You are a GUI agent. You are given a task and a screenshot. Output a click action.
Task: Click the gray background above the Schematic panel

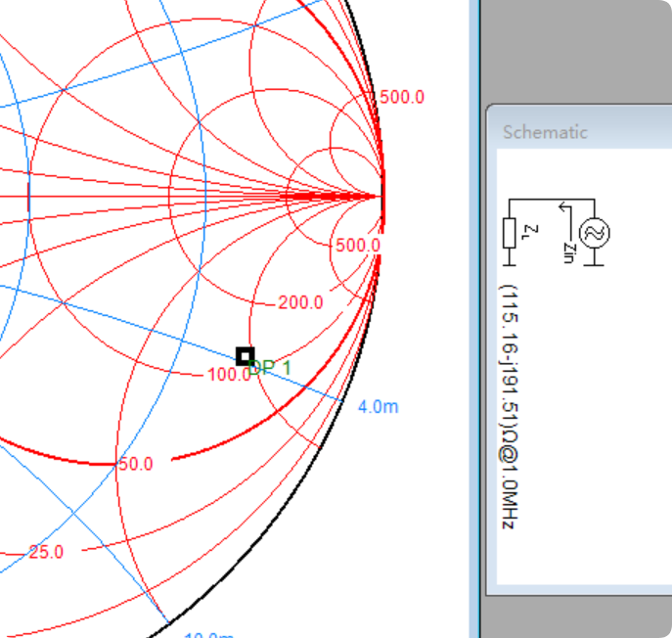[577, 49]
